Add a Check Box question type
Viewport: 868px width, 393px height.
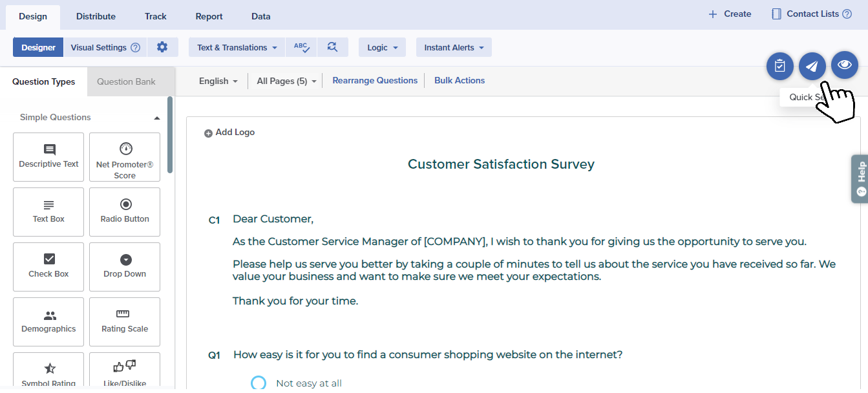point(48,266)
